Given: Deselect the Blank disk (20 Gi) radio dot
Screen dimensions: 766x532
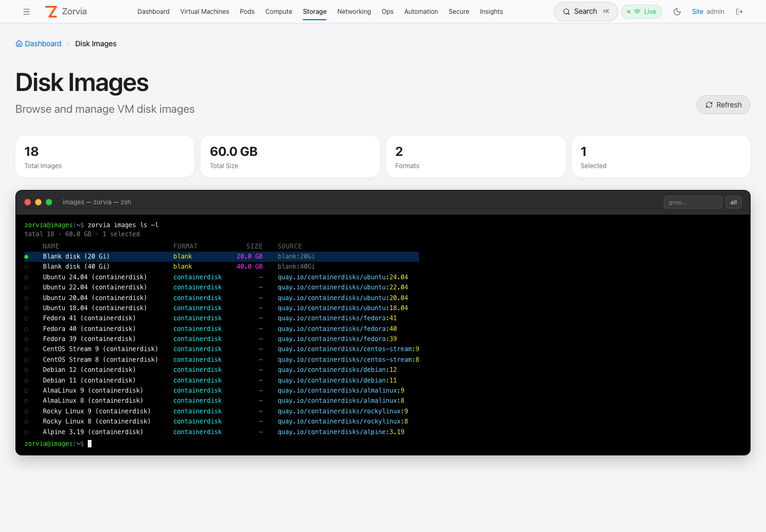Looking at the screenshot, I should [x=27, y=257].
